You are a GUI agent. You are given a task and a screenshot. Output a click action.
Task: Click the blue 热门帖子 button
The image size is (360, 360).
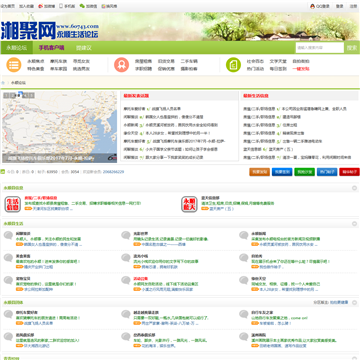click(327, 172)
